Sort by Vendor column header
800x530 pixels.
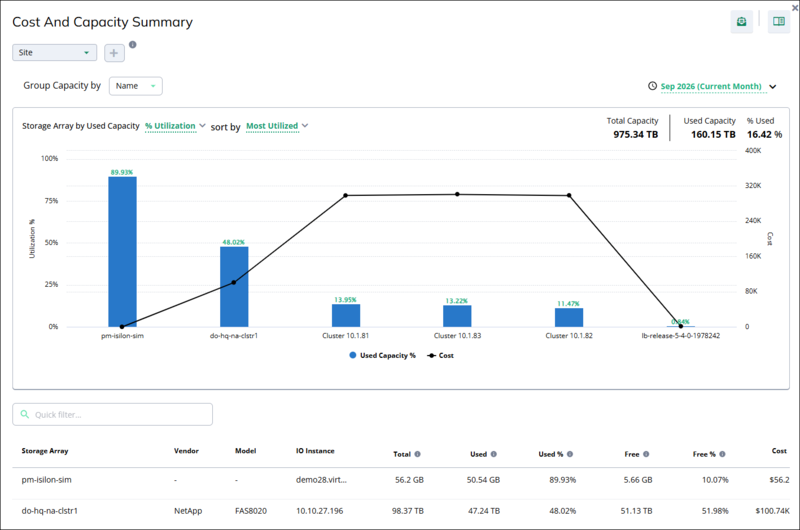(186, 451)
